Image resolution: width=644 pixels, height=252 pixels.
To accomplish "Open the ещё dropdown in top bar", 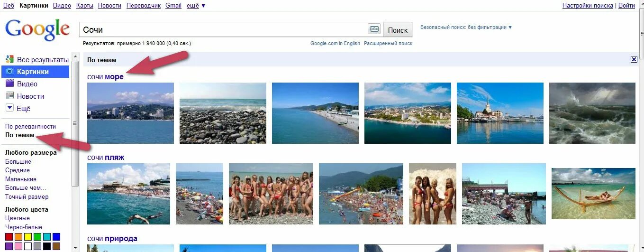I will [196, 6].
